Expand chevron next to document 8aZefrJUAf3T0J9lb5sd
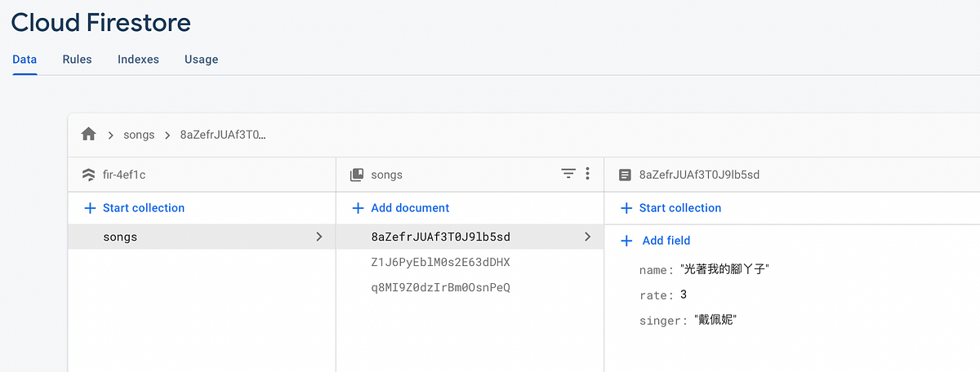 click(586, 237)
